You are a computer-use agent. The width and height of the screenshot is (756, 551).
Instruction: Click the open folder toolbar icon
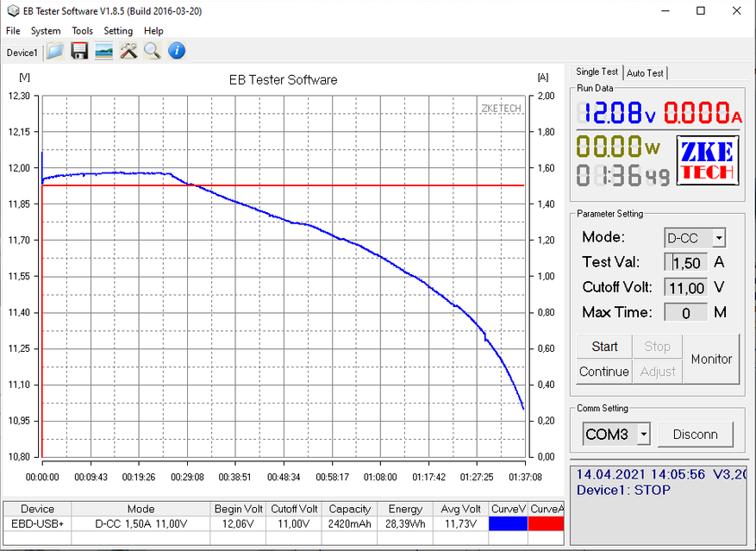[x=55, y=52]
